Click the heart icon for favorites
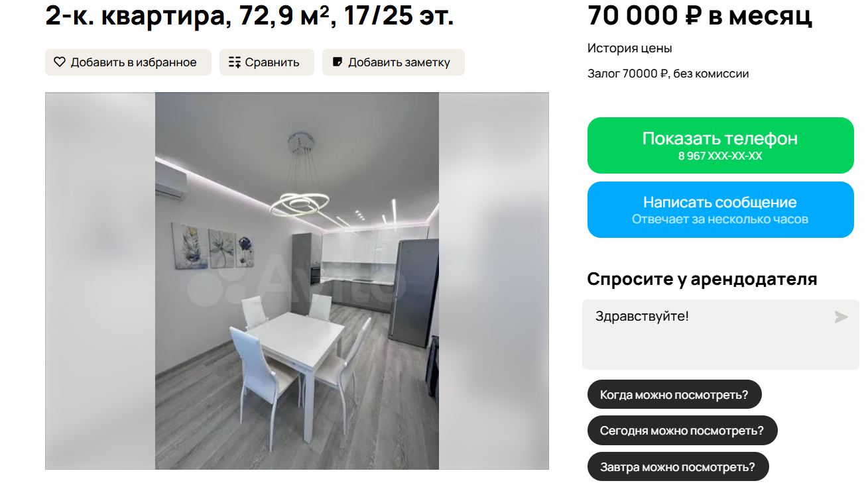The image size is (868, 483). coord(60,62)
